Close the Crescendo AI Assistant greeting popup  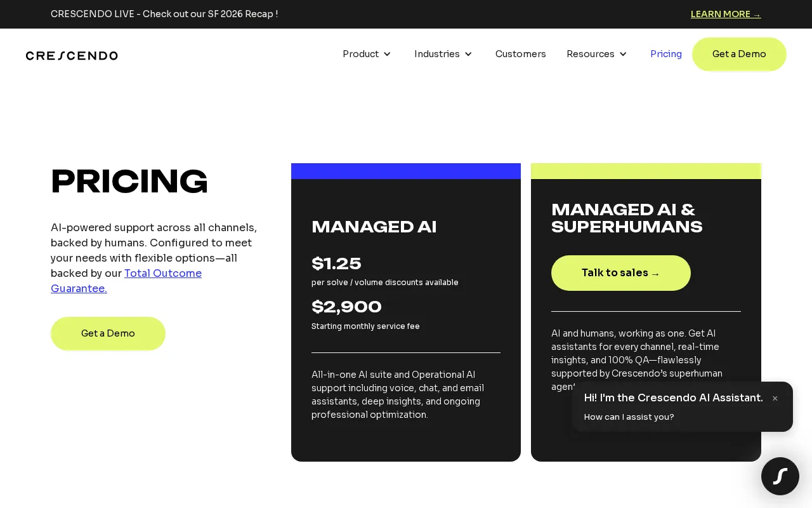pos(775,398)
